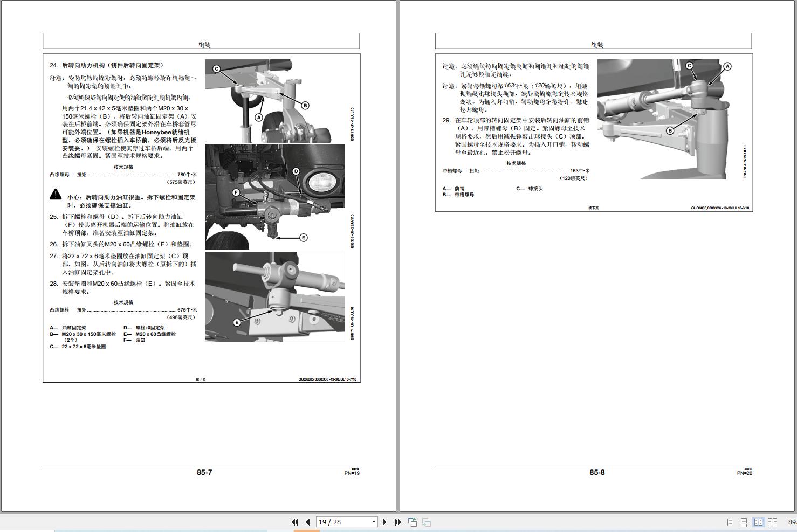The width and height of the screenshot is (797, 532).
Task: Click the left page header title
Action: point(204,45)
